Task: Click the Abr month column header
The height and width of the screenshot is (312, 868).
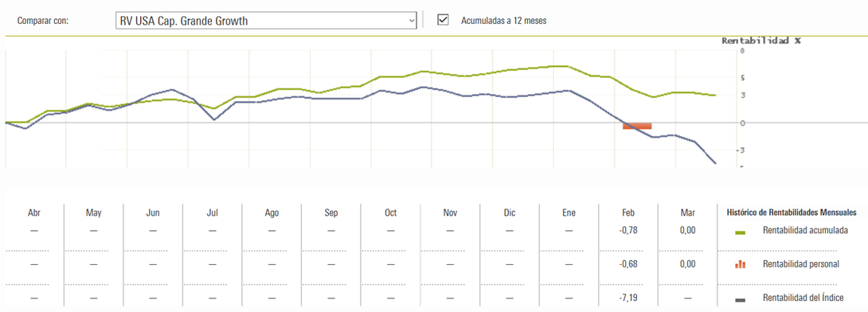Action: click(x=34, y=213)
